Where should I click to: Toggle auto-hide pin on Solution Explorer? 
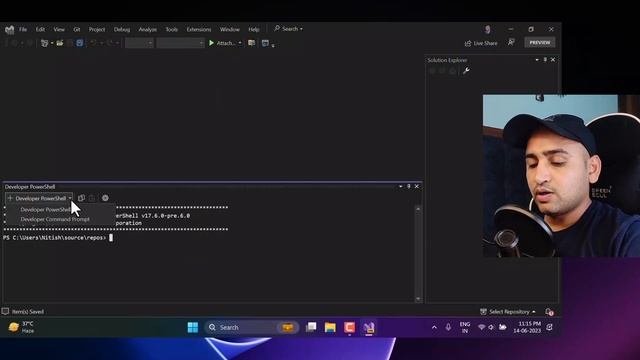[545, 60]
